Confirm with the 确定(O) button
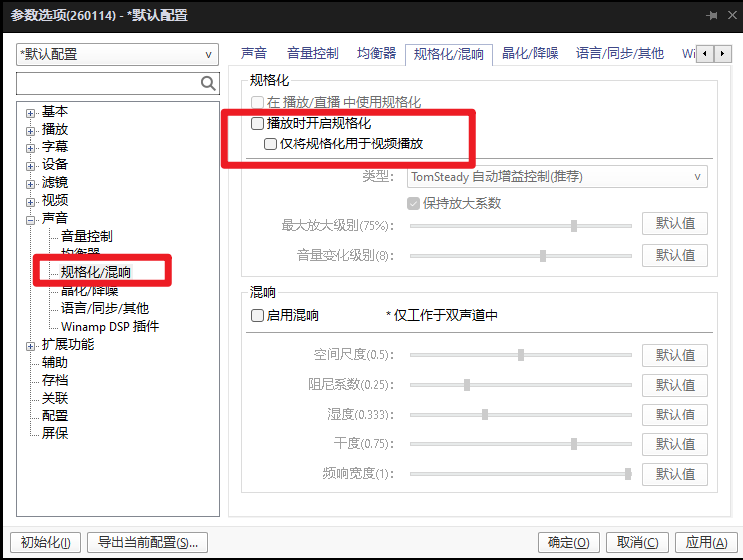 (x=568, y=542)
